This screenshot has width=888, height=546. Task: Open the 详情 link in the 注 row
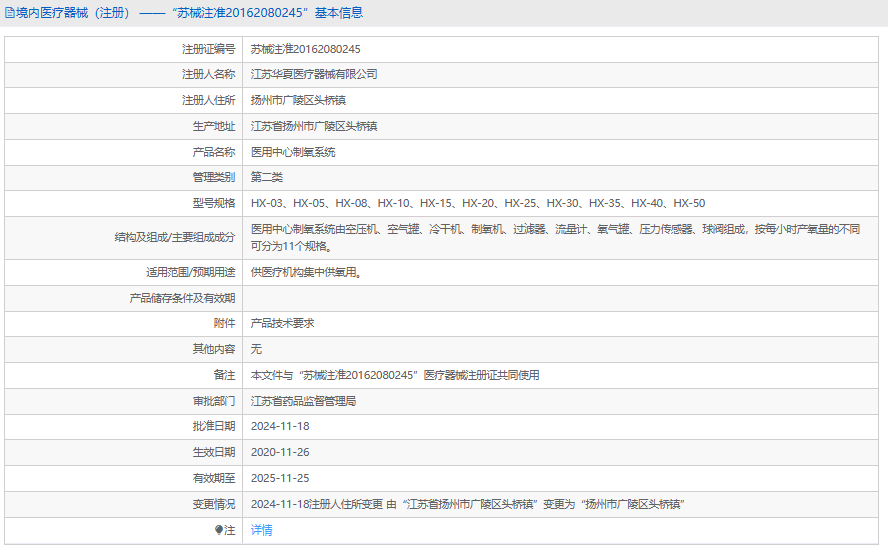(261, 530)
